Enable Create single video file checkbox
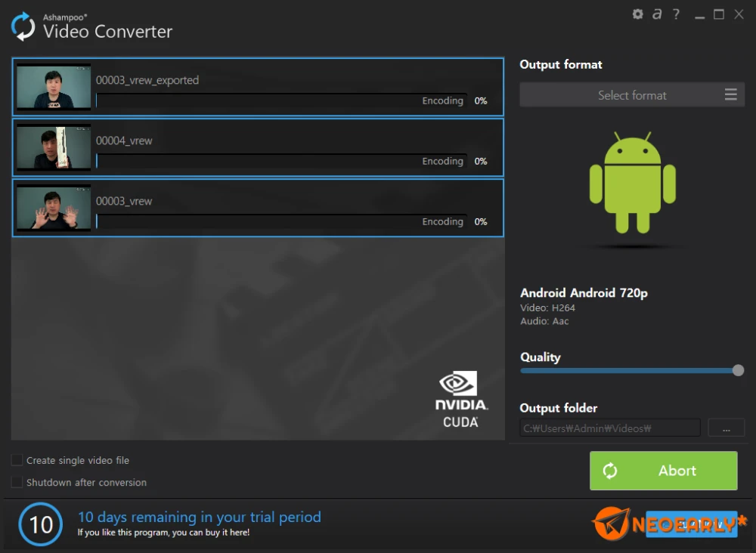The height and width of the screenshot is (553, 756). click(17, 460)
